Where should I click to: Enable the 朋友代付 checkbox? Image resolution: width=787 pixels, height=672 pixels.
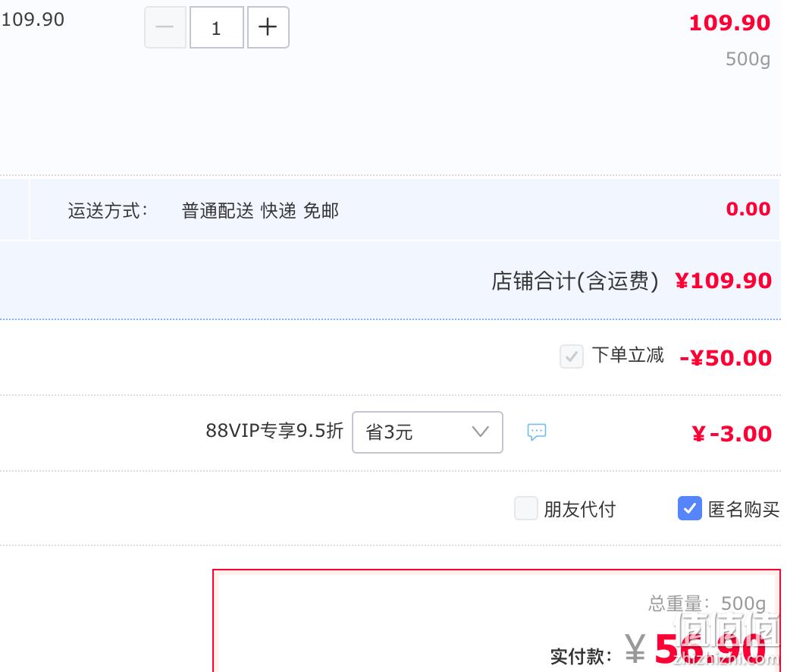tap(525, 508)
